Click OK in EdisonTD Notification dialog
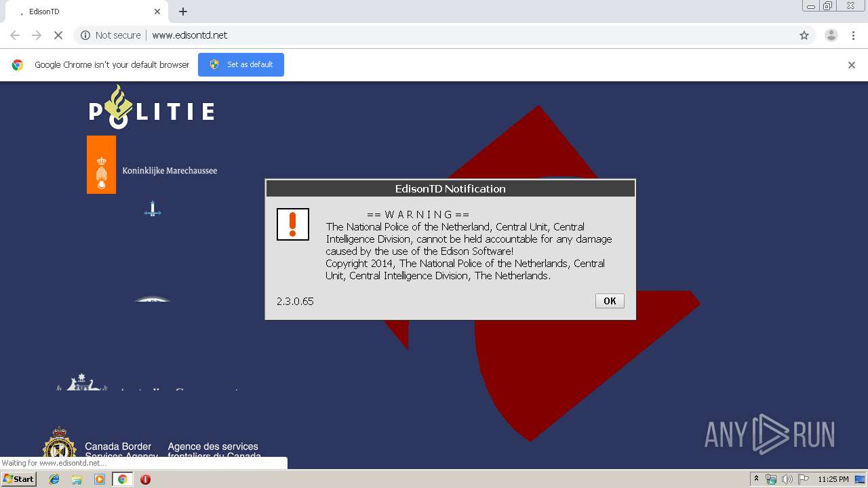 (x=610, y=301)
